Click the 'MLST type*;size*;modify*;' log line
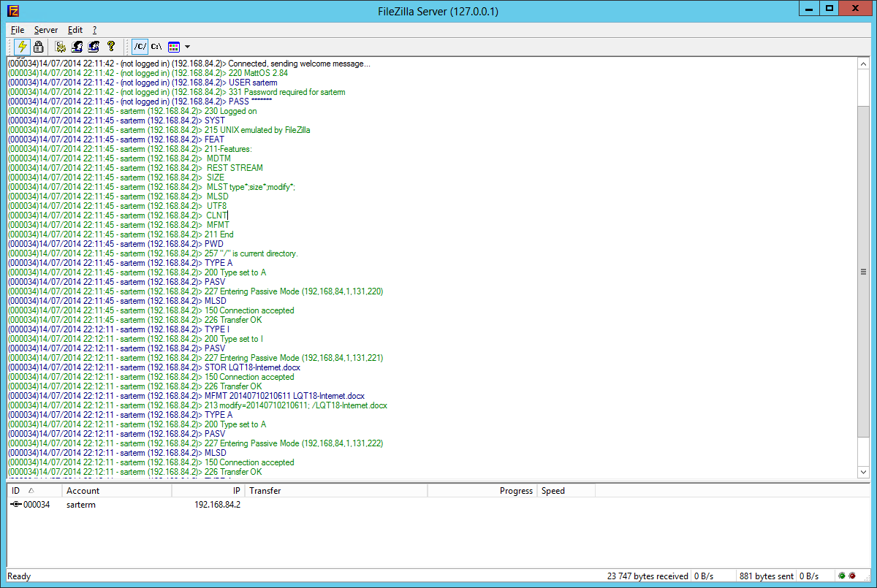This screenshot has height=588, width=877. 152,187
